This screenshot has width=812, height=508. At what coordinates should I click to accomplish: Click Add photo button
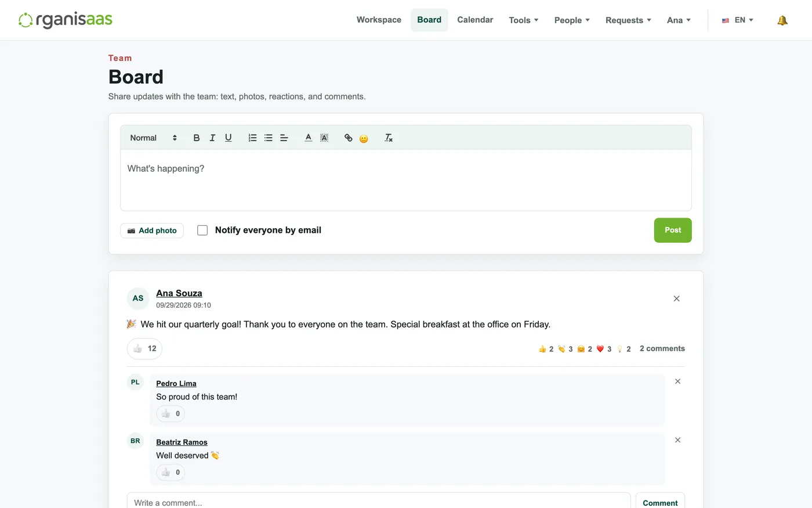[x=152, y=230]
